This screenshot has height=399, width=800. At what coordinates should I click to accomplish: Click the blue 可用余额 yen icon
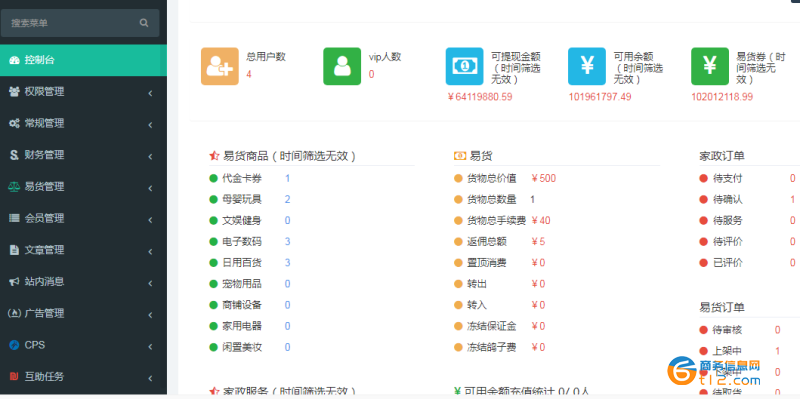[587, 66]
